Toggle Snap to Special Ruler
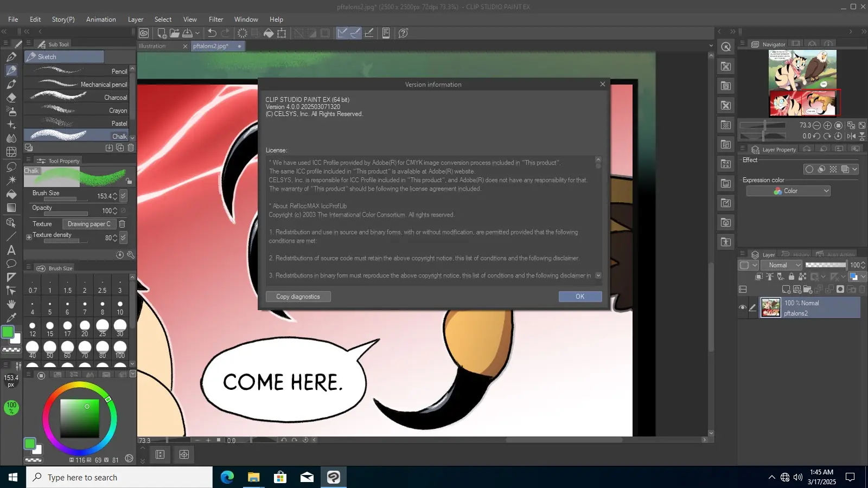868x488 pixels. pyautogui.click(x=355, y=33)
